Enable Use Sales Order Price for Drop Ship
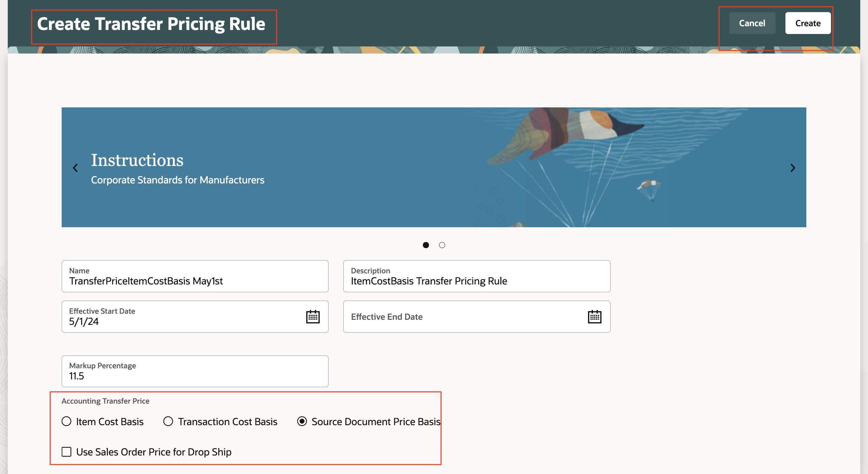The width and height of the screenshot is (868, 474). click(x=67, y=452)
